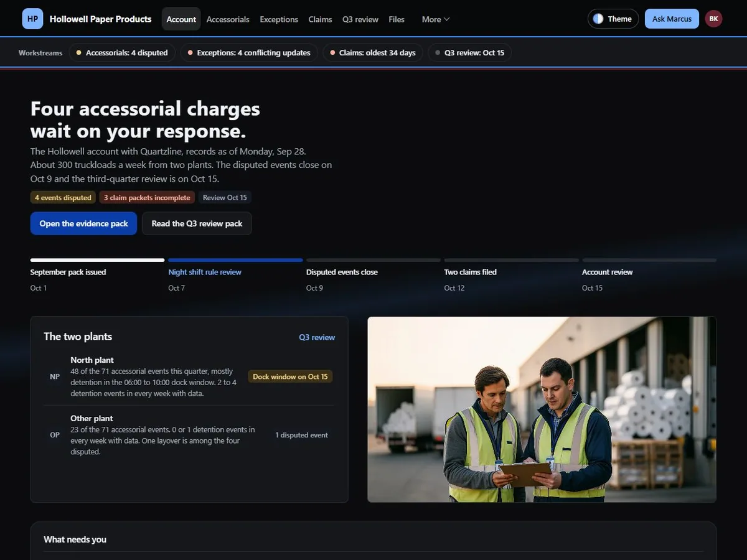Click the NP plant badge
This screenshot has height=560, width=747.
(55, 376)
